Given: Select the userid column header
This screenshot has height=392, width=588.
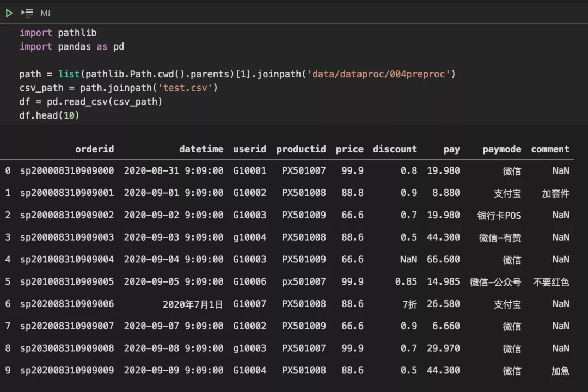Looking at the screenshot, I should [x=249, y=149].
